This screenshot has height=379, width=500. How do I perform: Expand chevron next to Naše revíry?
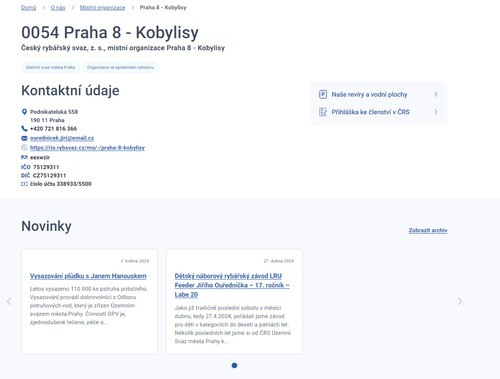436,94
